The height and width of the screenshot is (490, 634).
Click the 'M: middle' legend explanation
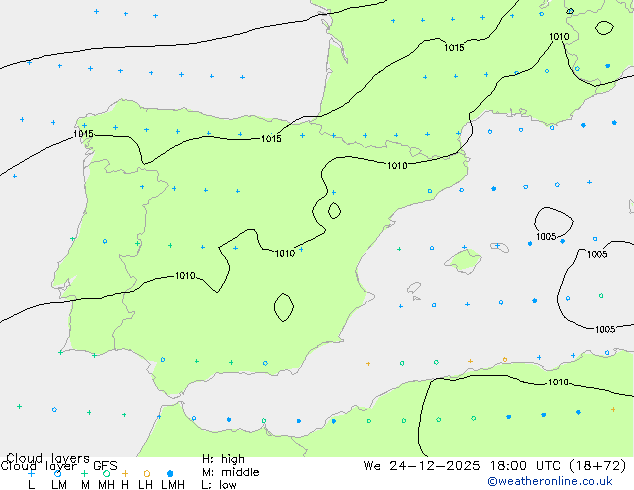230,472
